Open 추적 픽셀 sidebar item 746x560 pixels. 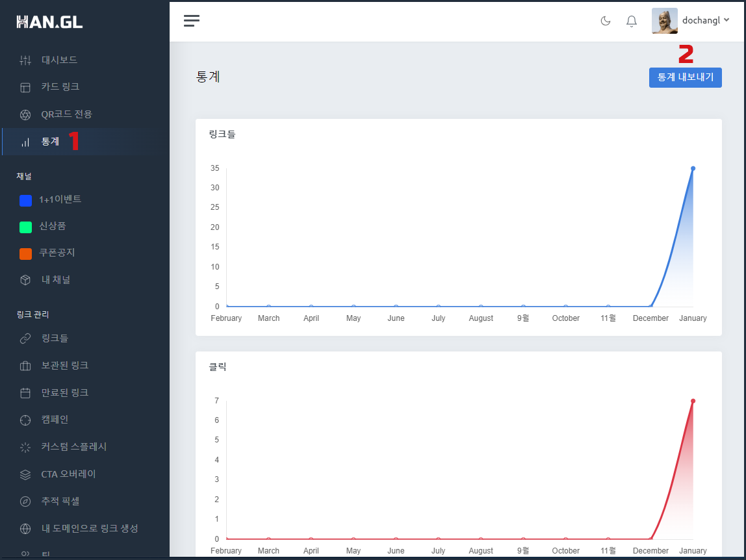click(x=60, y=501)
